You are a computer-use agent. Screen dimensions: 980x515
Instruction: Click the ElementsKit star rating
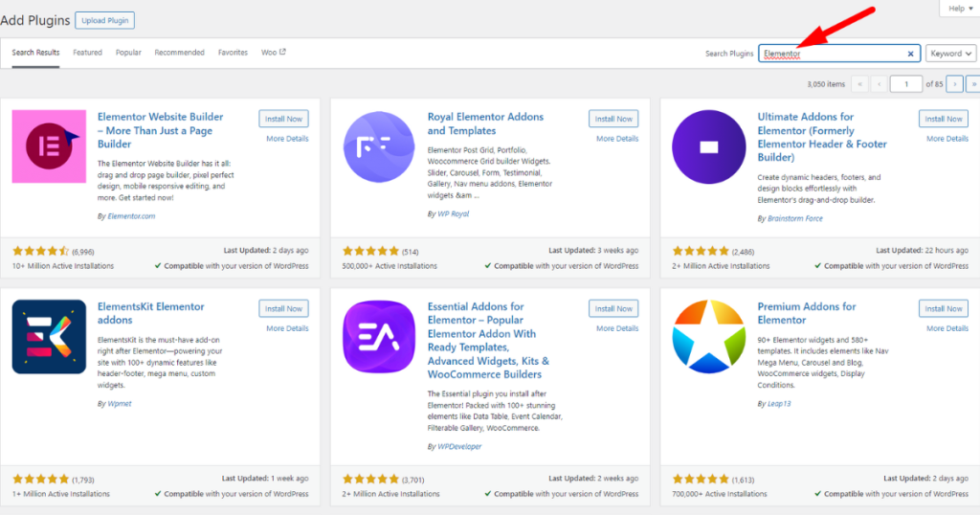coord(40,480)
